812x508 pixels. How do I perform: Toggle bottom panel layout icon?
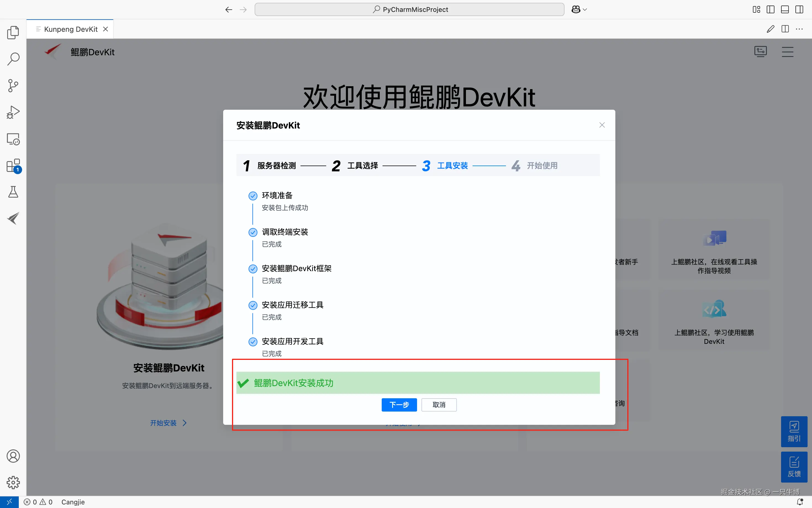785,9
